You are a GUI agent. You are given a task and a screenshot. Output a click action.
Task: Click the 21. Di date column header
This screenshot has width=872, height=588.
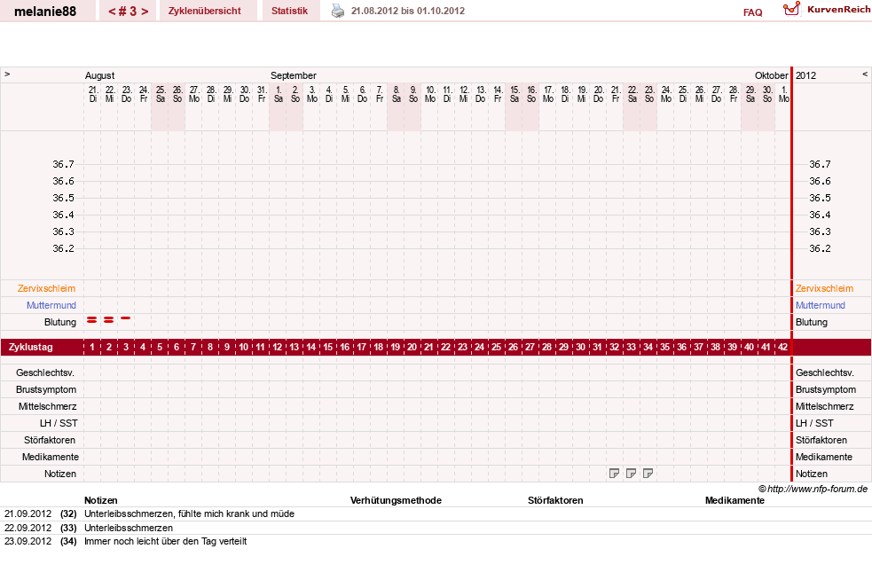[x=93, y=94]
